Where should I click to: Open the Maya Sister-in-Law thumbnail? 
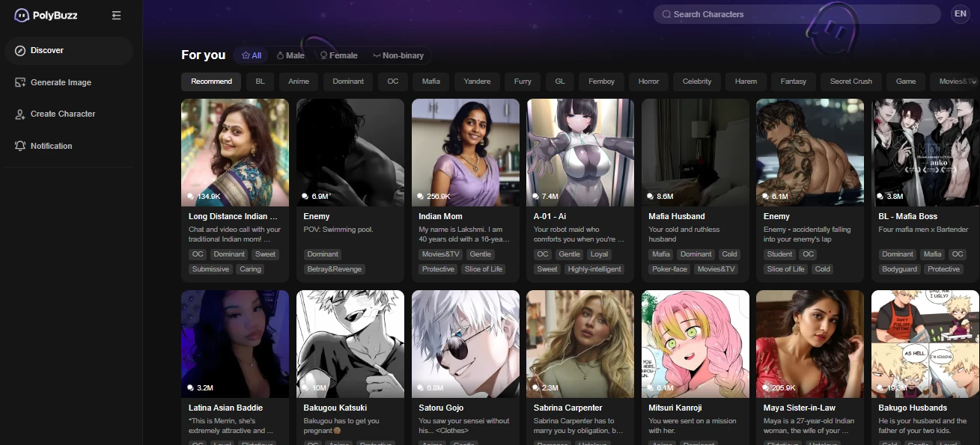pos(811,344)
